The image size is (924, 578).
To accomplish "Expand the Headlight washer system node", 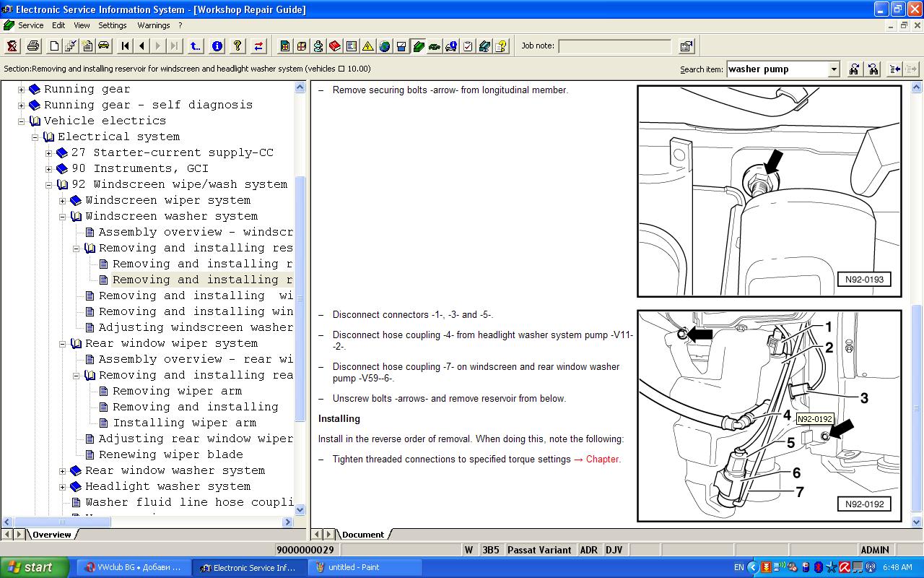I will [x=62, y=487].
